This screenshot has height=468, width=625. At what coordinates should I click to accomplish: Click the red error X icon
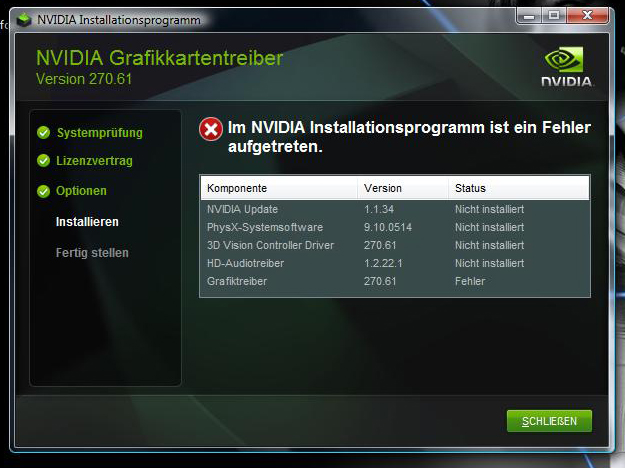(x=211, y=129)
